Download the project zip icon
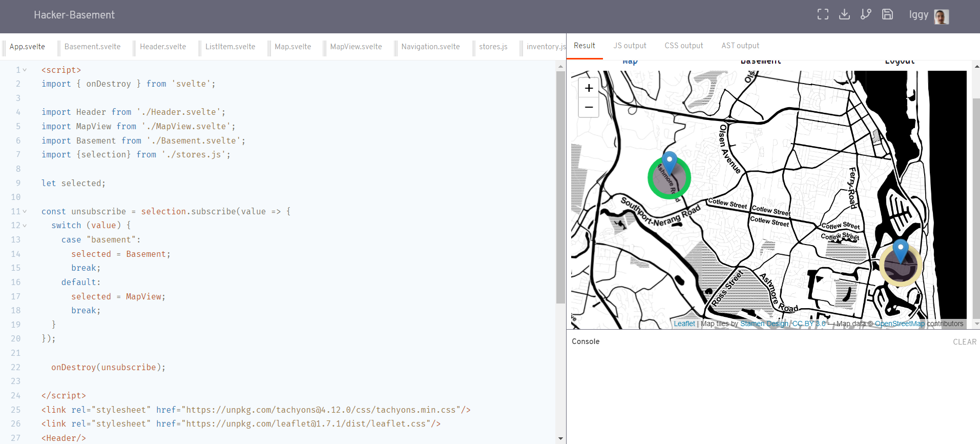Viewport: 980px width, 444px height. coord(844,14)
